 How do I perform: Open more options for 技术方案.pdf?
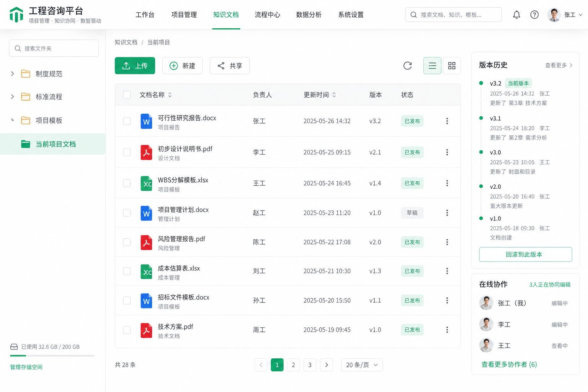tap(447, 330)
